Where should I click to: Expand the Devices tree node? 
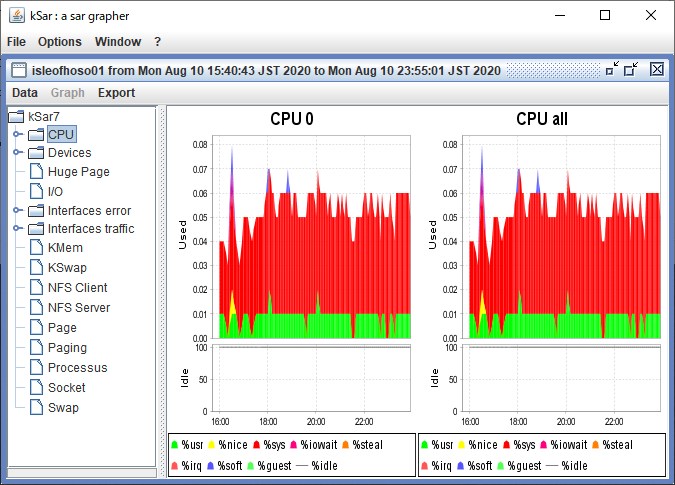pos(17,152)
